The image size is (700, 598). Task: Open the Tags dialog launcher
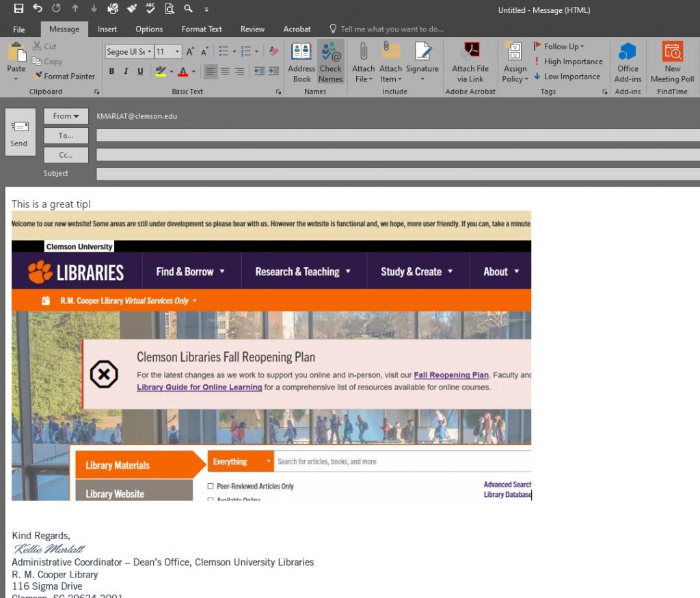pos(605,92)
